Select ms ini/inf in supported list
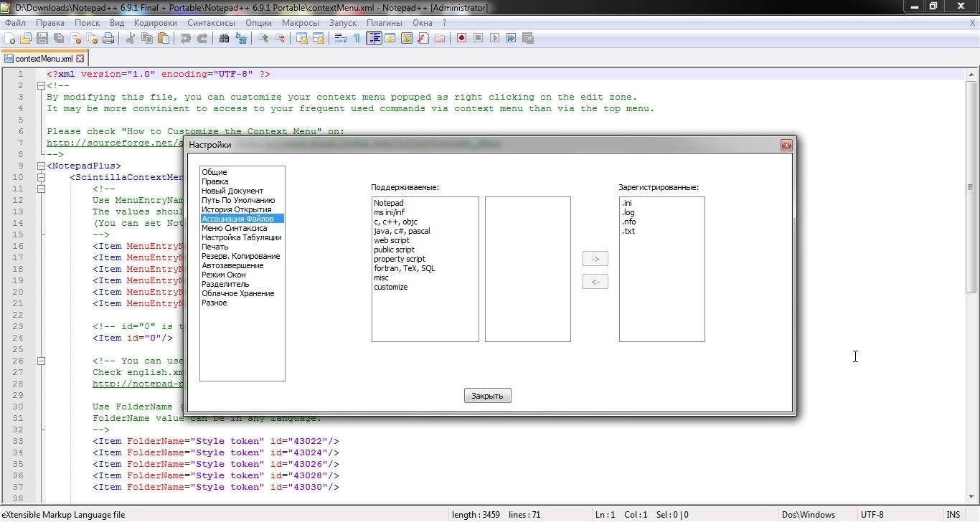This screenshot has width=980, height=522. pos(425,212)
